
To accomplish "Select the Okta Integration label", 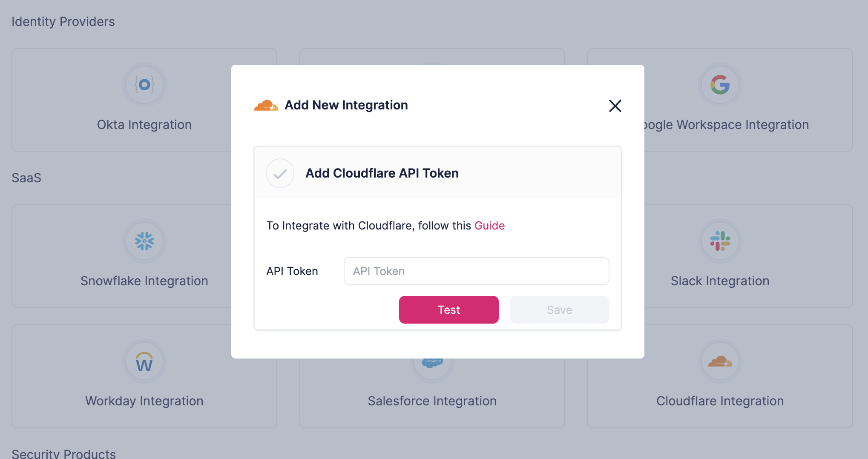I will (x=144, y=125).
